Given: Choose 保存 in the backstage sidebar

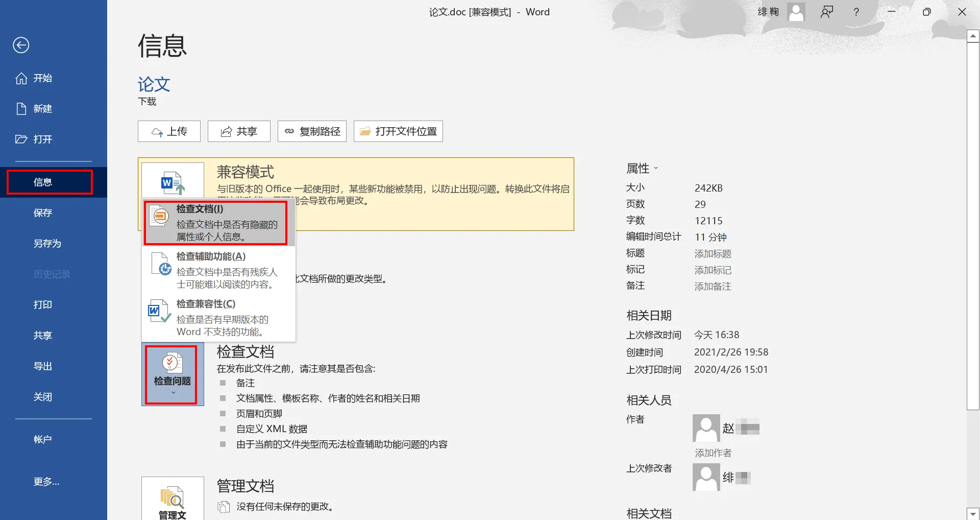Looking at the screenshot, I should tap(54, 213).
